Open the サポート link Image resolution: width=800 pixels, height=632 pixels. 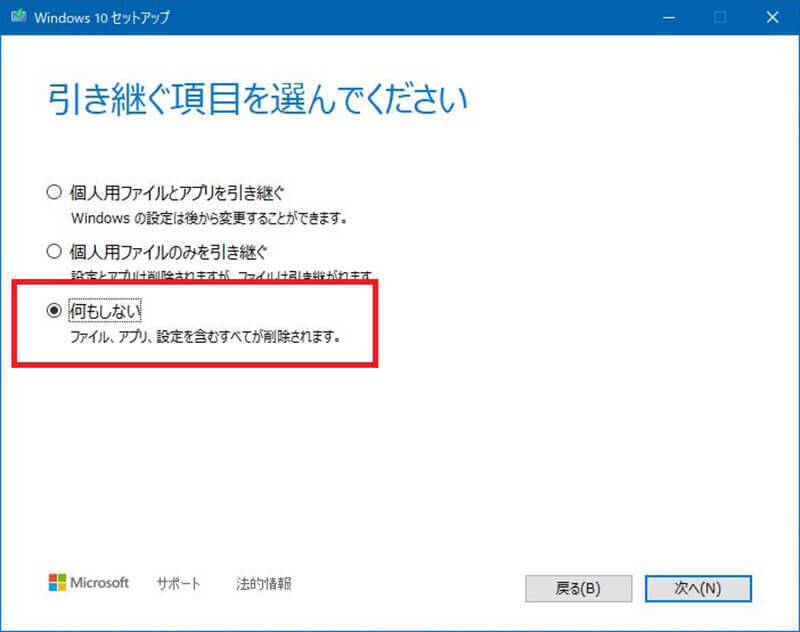point(179,583)
